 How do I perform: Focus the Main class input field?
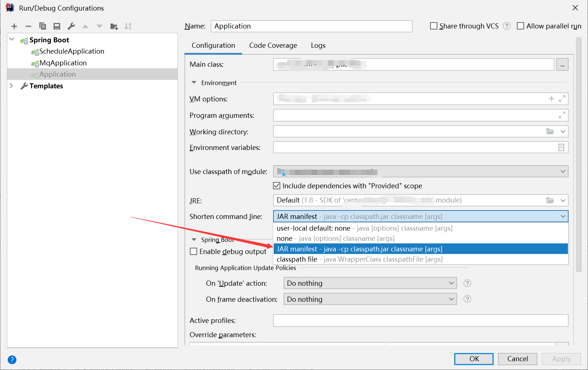coord(414,65)
